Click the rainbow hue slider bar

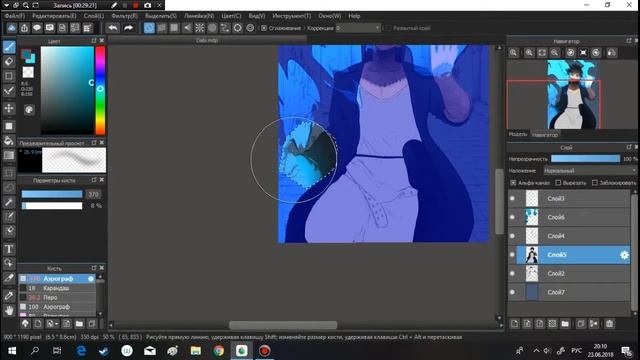pos(100,90)
